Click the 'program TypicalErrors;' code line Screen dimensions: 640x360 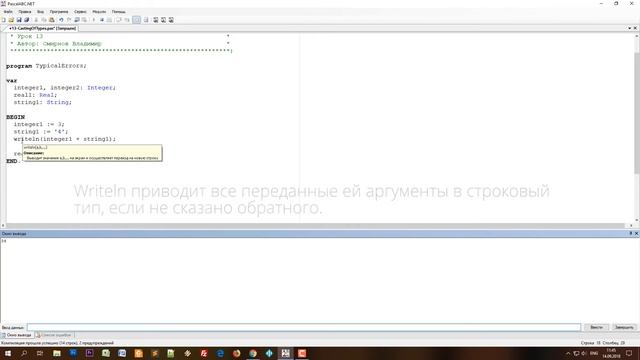pyautogui.click(x=46, y=66)
